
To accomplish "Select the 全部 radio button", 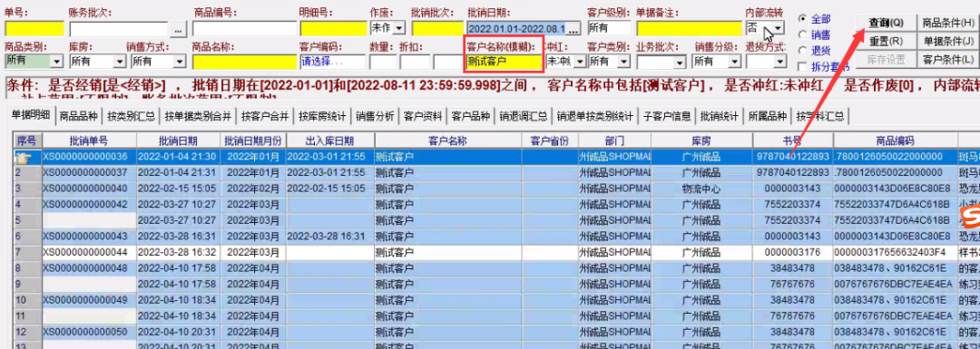I will [802, 19].
